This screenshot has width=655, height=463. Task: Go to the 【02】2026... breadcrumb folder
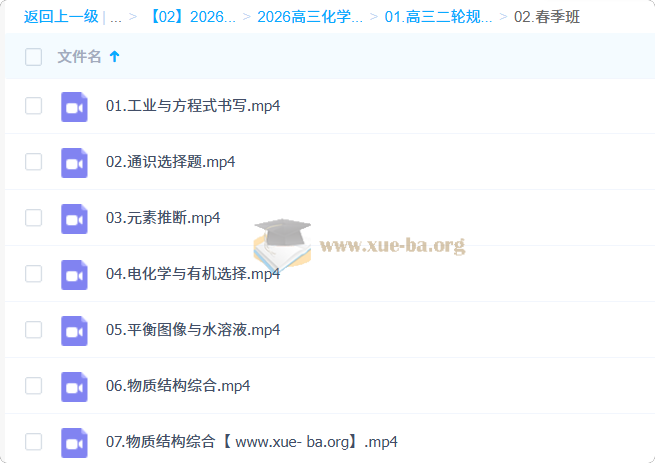click(x=191, y=17)
